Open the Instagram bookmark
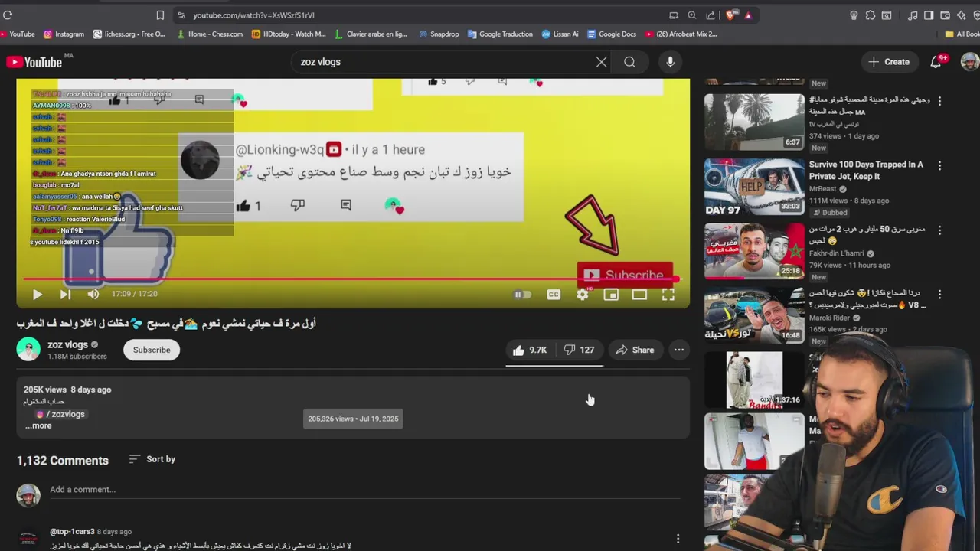The width and height of the screenshot is (980, 551). (x=64, y=34)
